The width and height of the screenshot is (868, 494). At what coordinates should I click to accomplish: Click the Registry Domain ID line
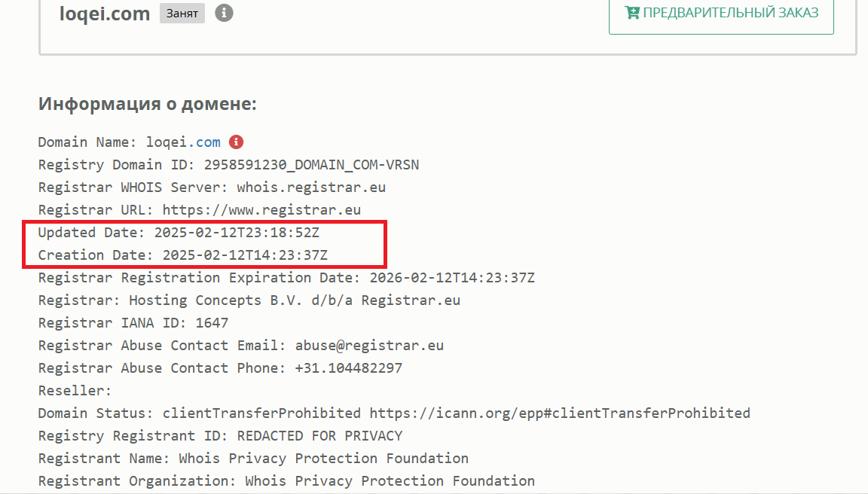tap(228, 165)
